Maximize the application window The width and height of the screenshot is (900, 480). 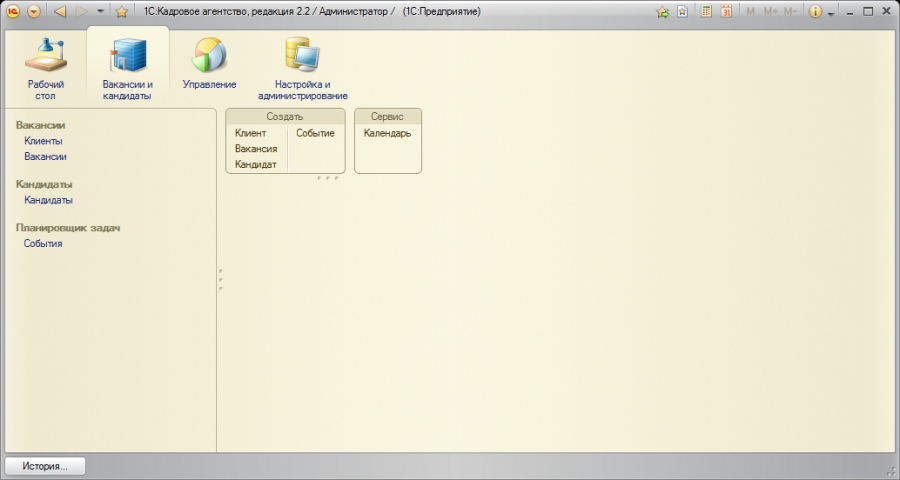tap(868, 11)
